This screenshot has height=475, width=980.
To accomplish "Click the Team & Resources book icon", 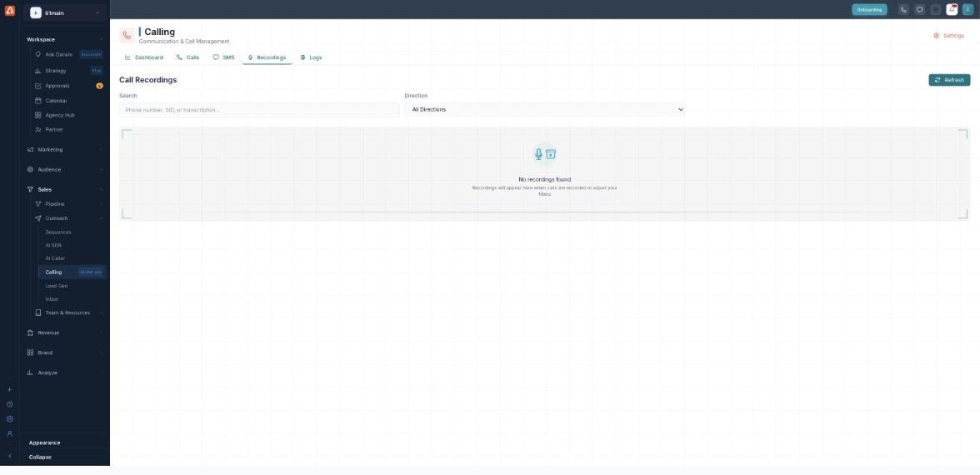I will pyautogui.click(x=38, y=312).
